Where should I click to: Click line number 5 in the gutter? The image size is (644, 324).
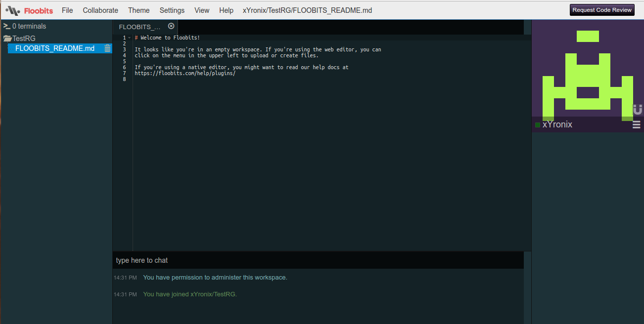point(124,61)
